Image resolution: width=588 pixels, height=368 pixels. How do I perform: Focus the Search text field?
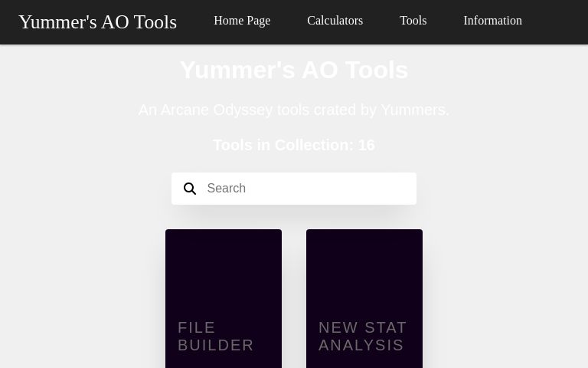302,189
